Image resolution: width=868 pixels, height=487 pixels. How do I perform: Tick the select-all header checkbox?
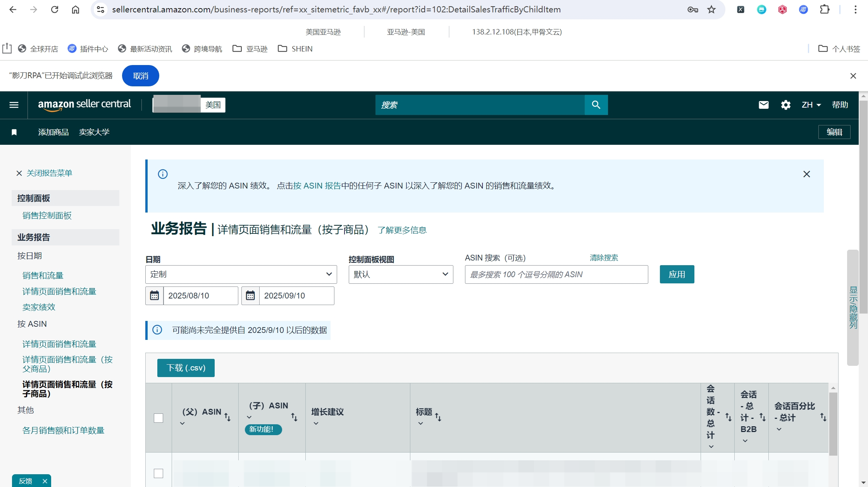158,418
